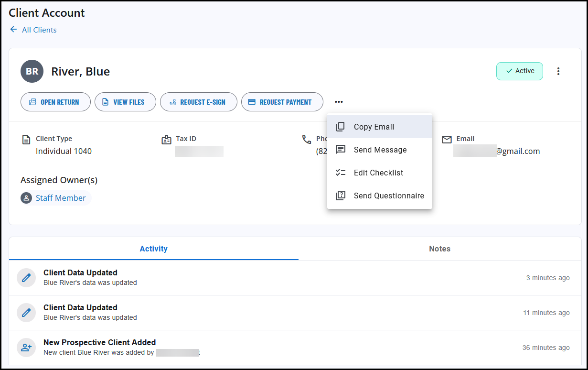
Task: Select the Activity tab
Action: 153,249
